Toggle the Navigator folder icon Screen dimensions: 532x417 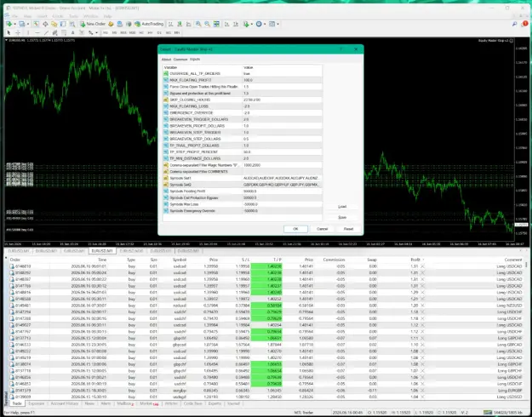pyautogui.click(x=54, y=24)
